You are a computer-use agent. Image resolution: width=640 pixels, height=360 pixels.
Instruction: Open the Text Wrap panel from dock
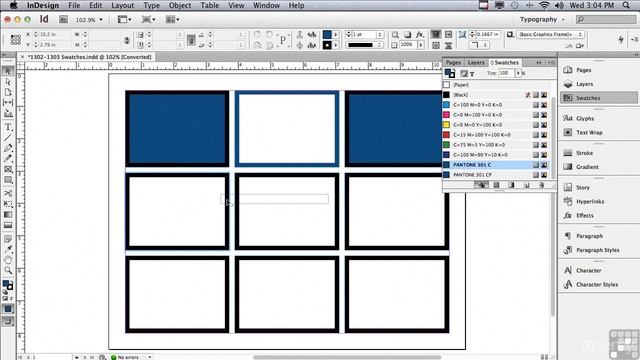(589, 132)
